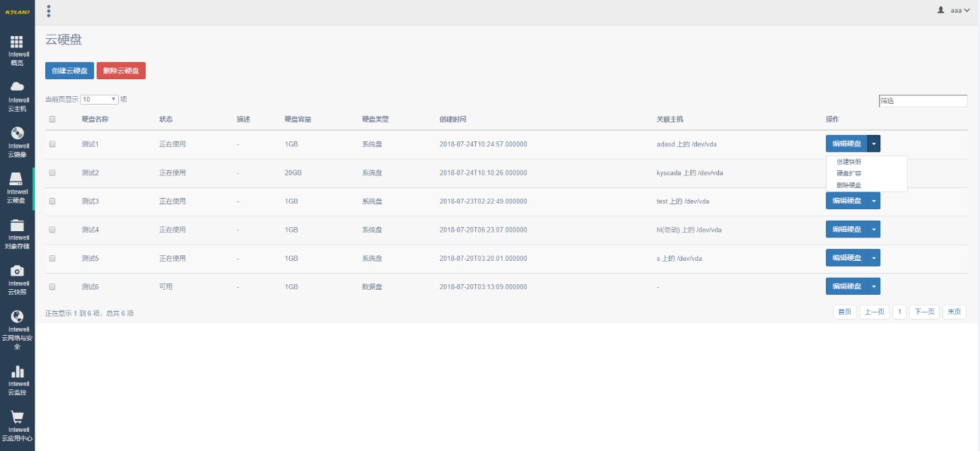Image resolution: width=980 pixels, height=451 pixels.
Task: Toggle the select-all checkbox in table header
Action: click(x=52, y=119)
